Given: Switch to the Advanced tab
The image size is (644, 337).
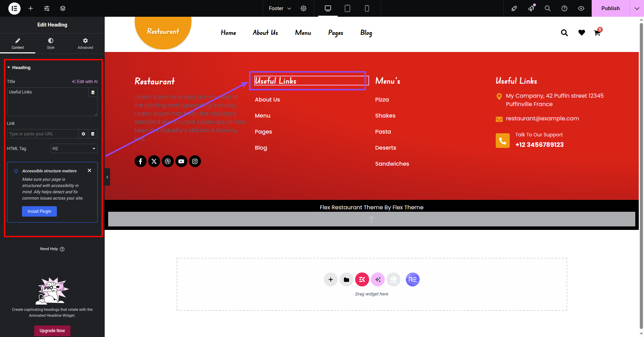Looking at the screenshot, I should pyautogui.click(x=85, y=44).
